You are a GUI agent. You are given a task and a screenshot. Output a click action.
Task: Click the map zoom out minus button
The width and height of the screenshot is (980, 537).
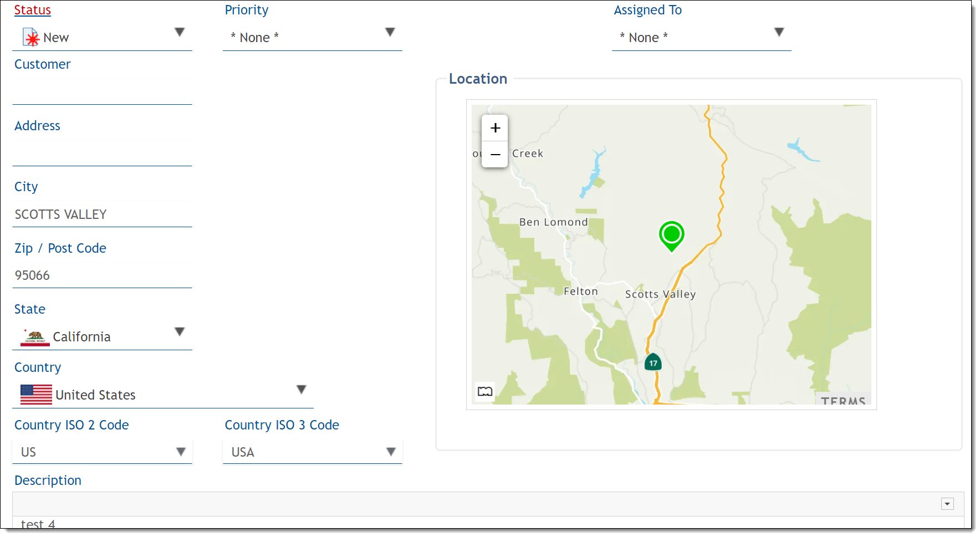[x=495, y=155]
